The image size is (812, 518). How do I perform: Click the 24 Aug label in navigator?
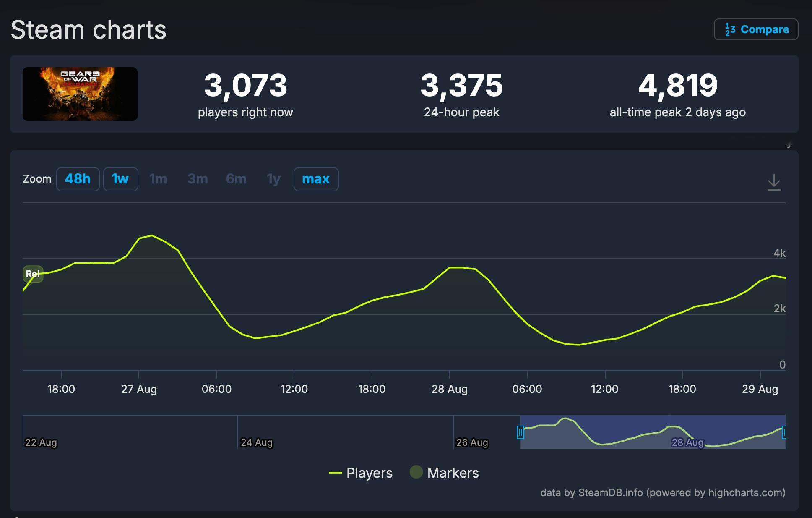pyautogui.click(x=257, y=442)
